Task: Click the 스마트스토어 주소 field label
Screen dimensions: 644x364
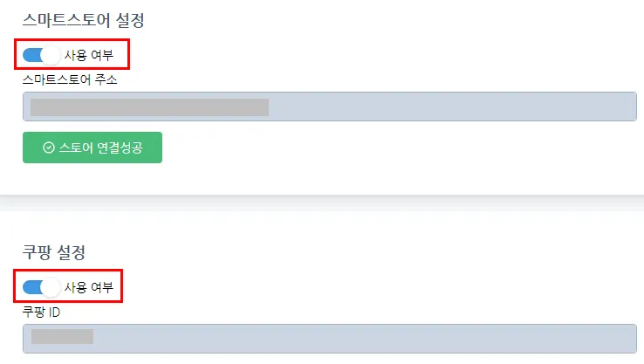Action: pos(70,79)
